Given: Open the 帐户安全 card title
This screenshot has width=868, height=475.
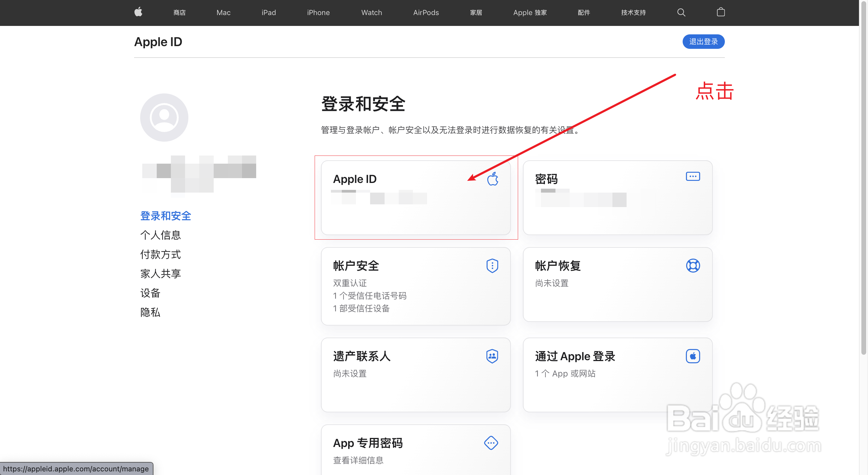Looking at the screenshot, I should point(356,266).
